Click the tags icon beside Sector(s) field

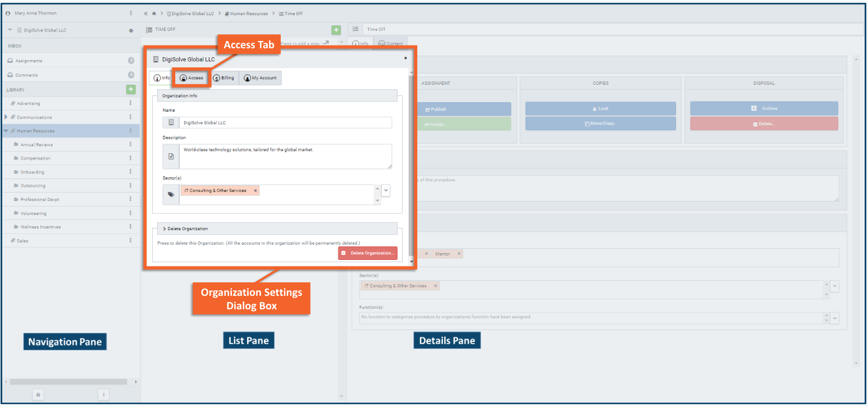click(x=171, y=194)
